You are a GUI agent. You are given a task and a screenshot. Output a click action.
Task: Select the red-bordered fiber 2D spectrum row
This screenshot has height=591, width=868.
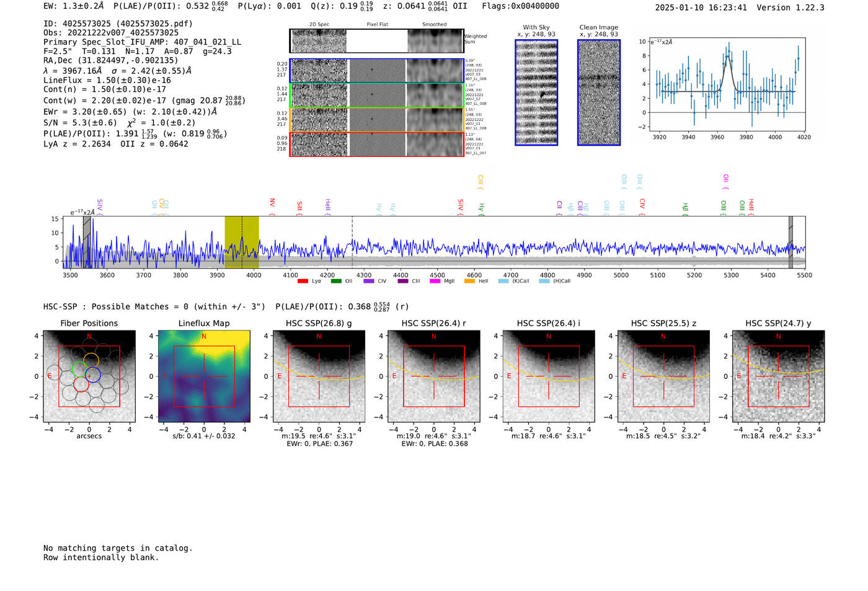pos(376,144)
